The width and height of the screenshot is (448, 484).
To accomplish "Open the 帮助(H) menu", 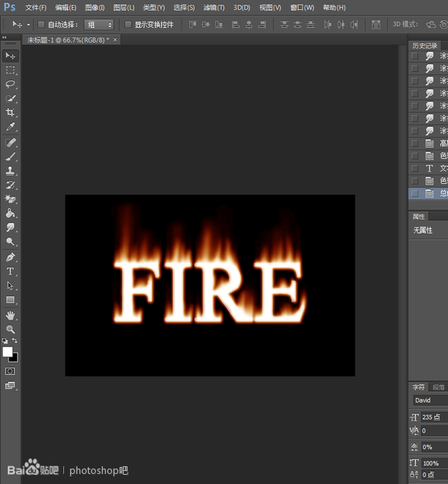I will [x=334, y=8].
